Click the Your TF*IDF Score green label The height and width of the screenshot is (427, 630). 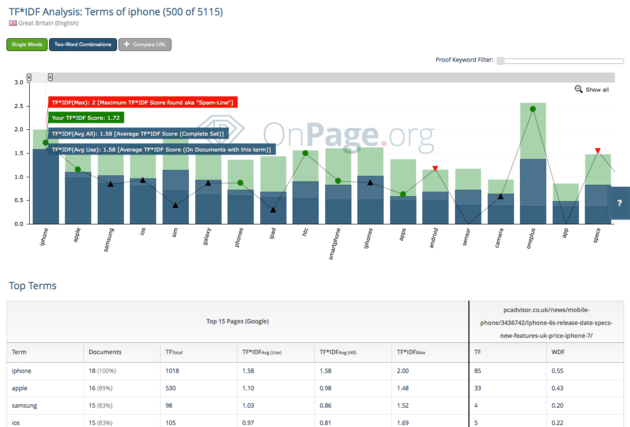click(86, 118)
